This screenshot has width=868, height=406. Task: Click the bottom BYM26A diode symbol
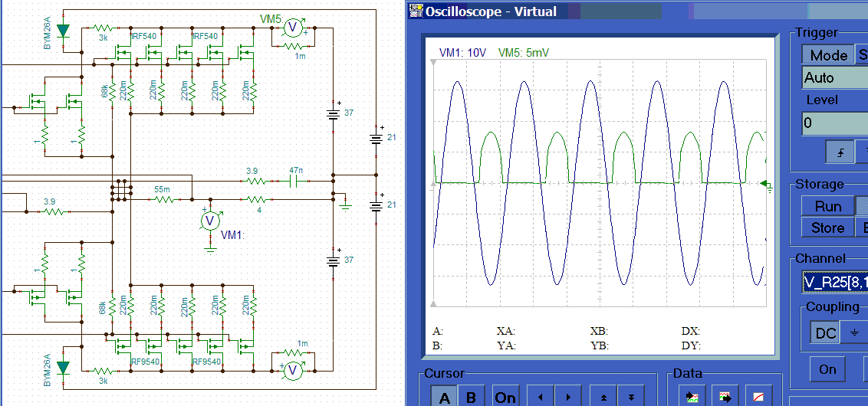(64, 367)
